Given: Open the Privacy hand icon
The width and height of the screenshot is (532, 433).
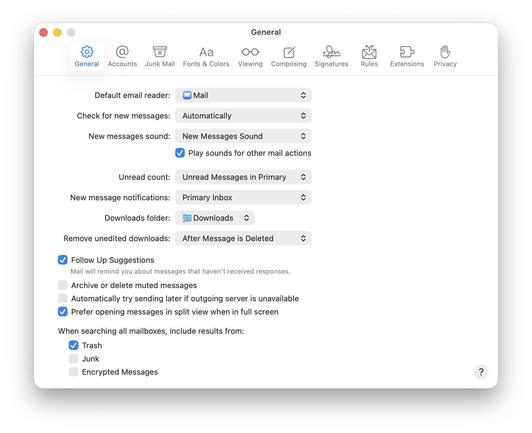Looking at the screenshot, I should (445, 52).
